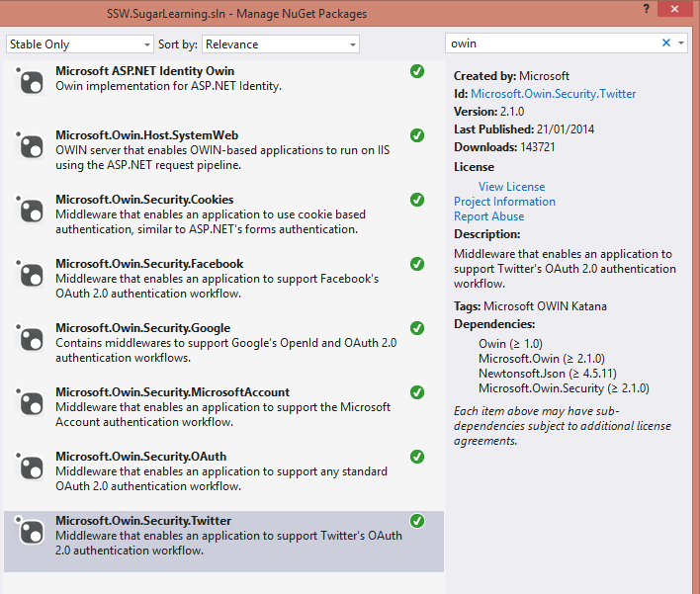
Task: Clear the owin search text with X
Action: pyautogui.click(x=665, y=43)
